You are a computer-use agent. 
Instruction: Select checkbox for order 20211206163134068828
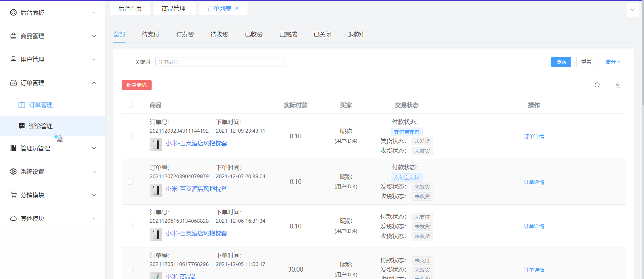[x=130, y=226]
